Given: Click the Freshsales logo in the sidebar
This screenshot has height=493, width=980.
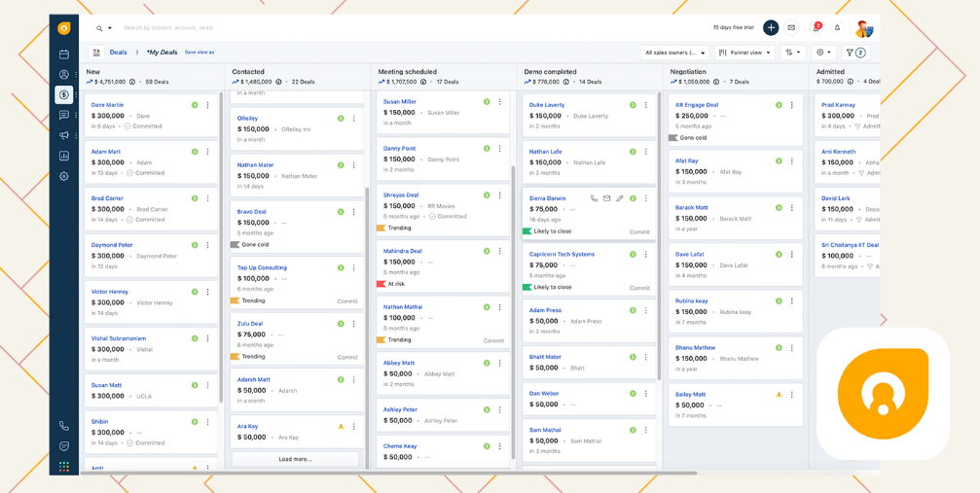Looking at the screenshot, I should (x=64, y=28).
